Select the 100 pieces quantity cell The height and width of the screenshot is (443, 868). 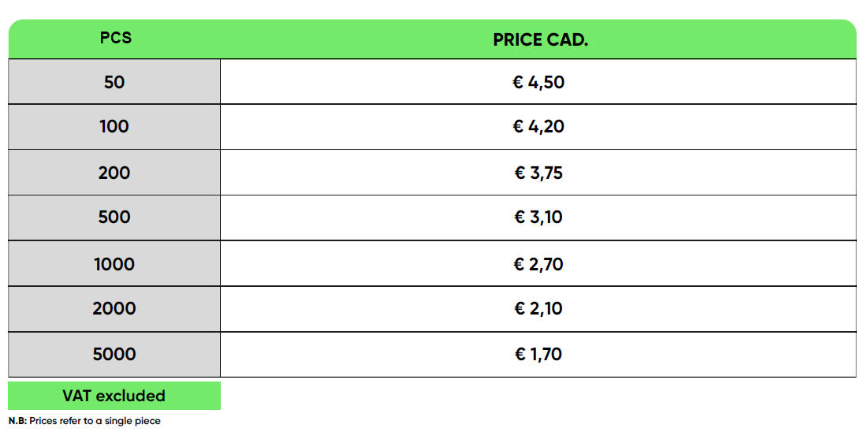pyautogui.click(x=114, y=127)
